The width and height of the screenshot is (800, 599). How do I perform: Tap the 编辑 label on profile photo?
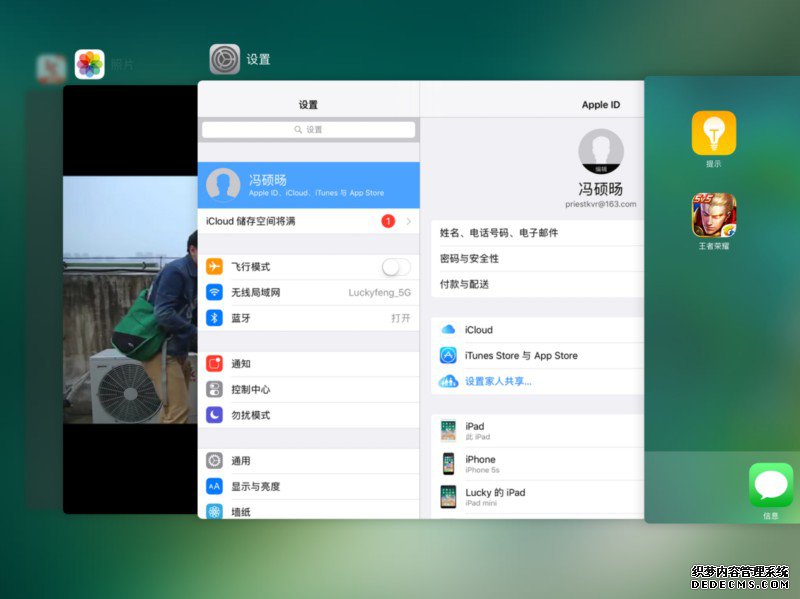tap(601, 169)
